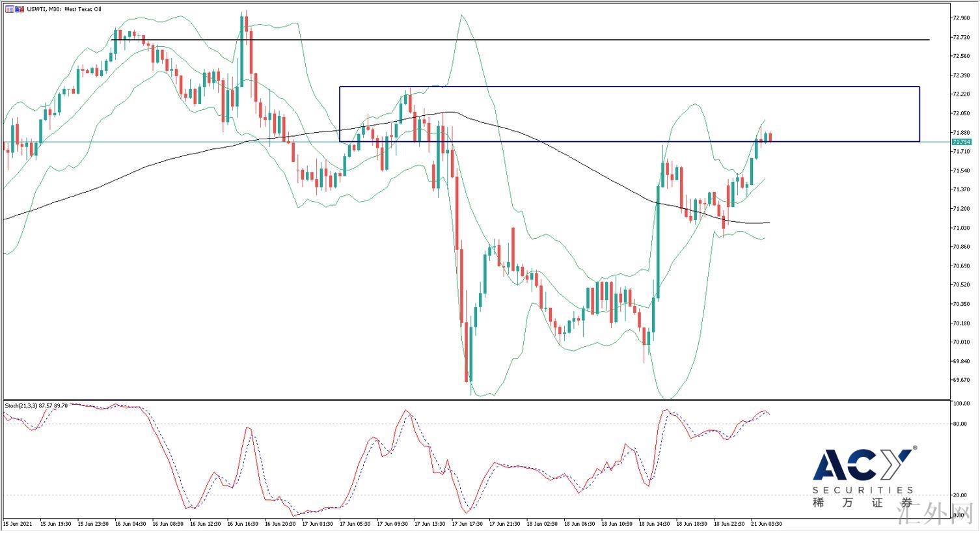Click the 69.670 label on the price axis
Image resolution: width=980 pixels, height=533 pixels.
[961, 380]
